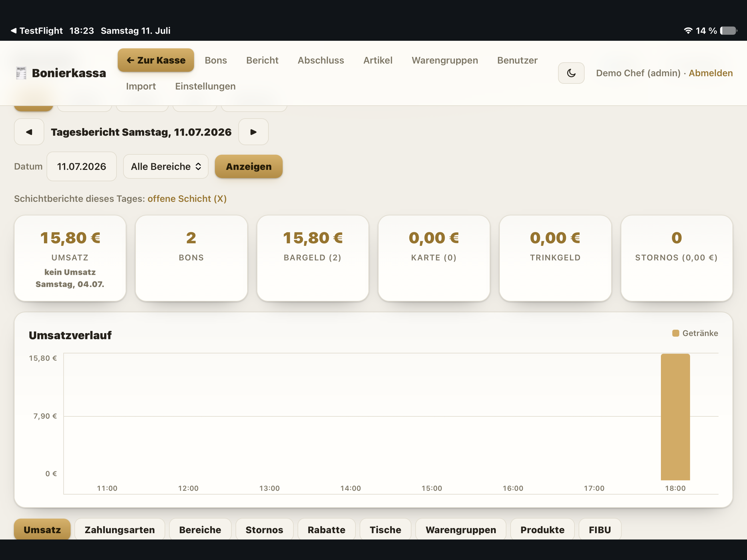Open the offene Schicht (X) link
Viewport: 747px width, 560px height.
(x=187, y=199)
